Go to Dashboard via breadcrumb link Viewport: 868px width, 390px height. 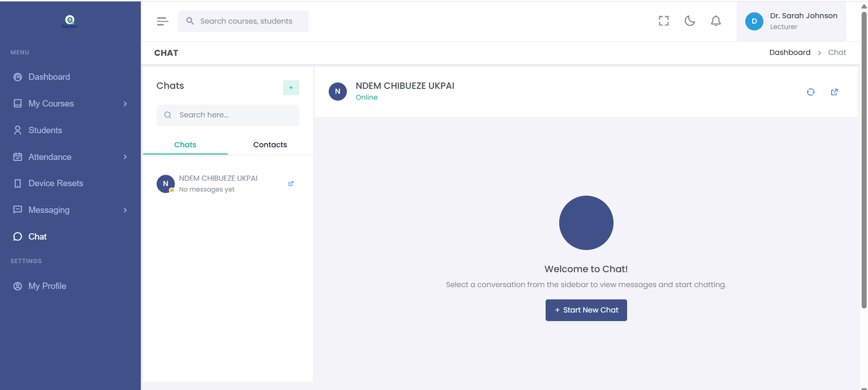click(x=789, y=53)
